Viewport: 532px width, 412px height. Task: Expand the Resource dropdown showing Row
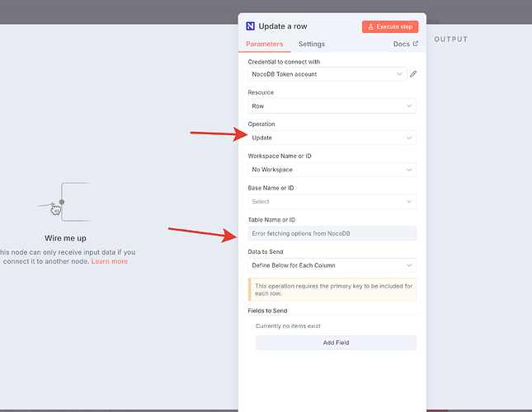coord(332,106)
